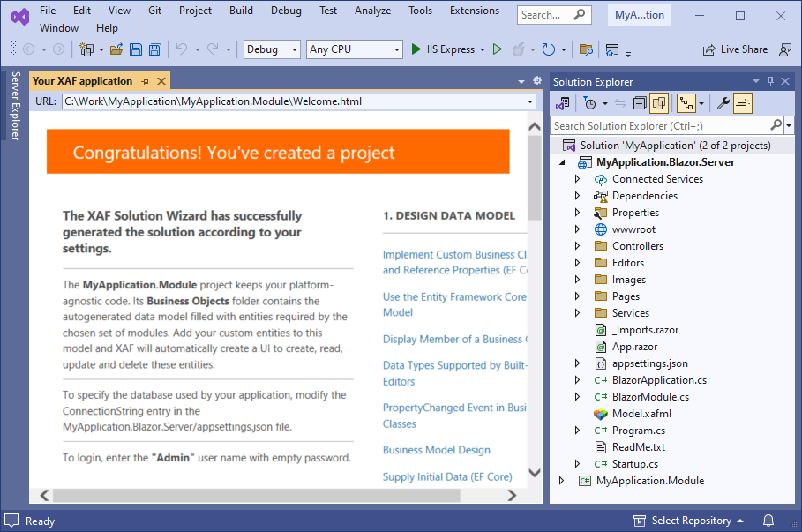Image resolution: width=802 pixels, height=532 pixels.
Task: Open the URL address dropdown arrow
Action: coord(530,101)
